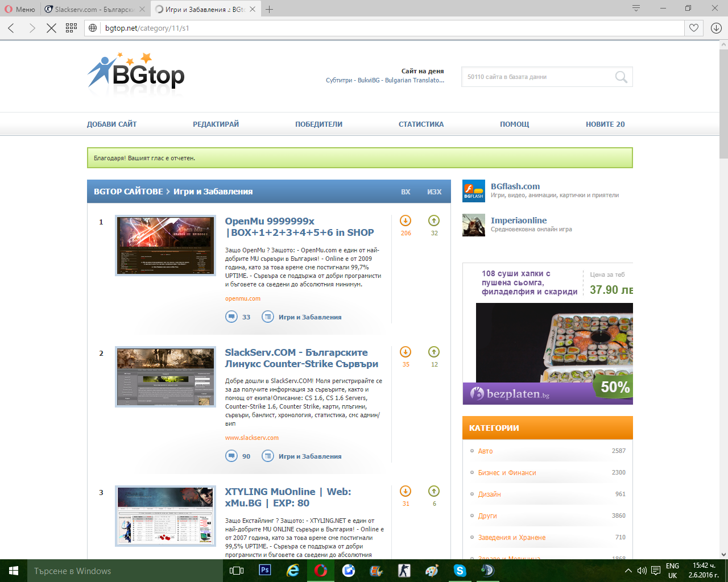The width and height of the screenshot is (728, 582).
Task: Visit the openmu.com URL link
Action: click(243, 298)
